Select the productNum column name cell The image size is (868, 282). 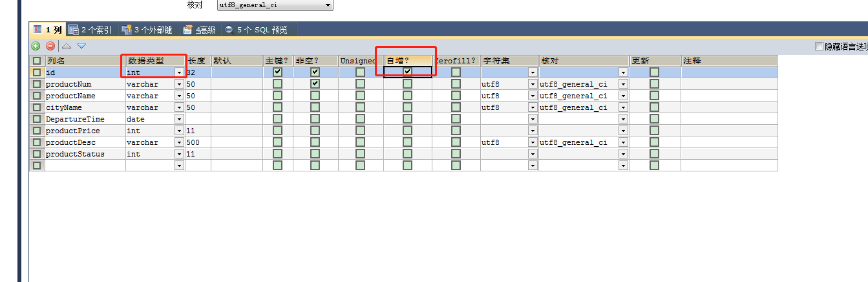pyautogui.click(x=84, y=84)
